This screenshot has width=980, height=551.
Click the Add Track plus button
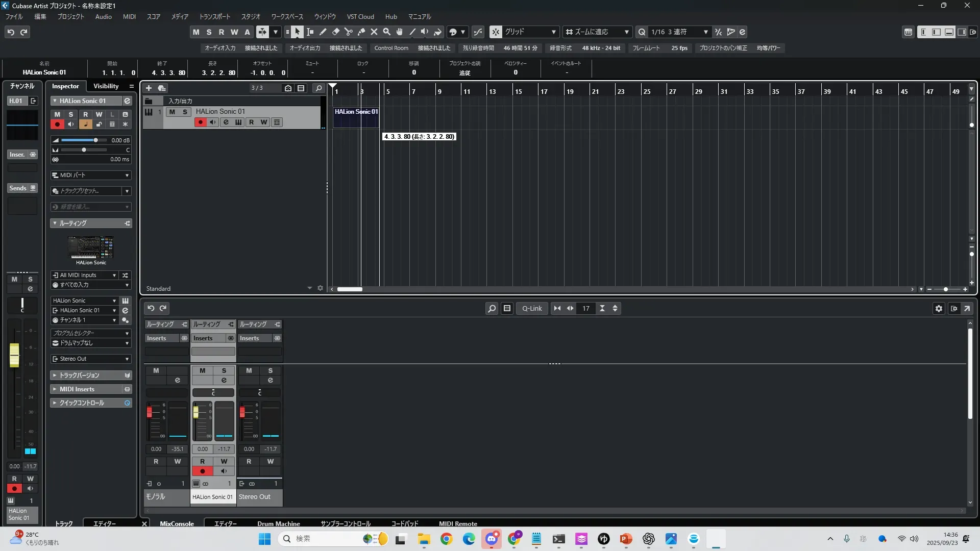(149, 88)
